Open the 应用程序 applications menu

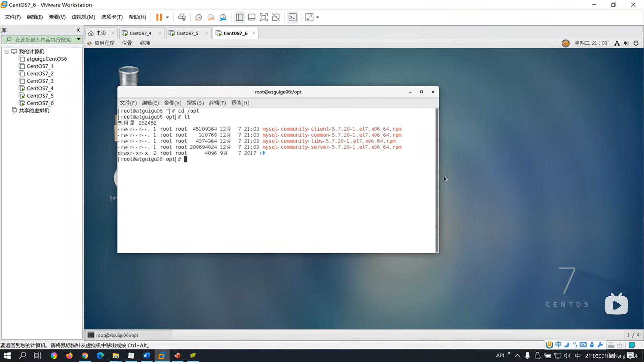click(x=104, y=43)
